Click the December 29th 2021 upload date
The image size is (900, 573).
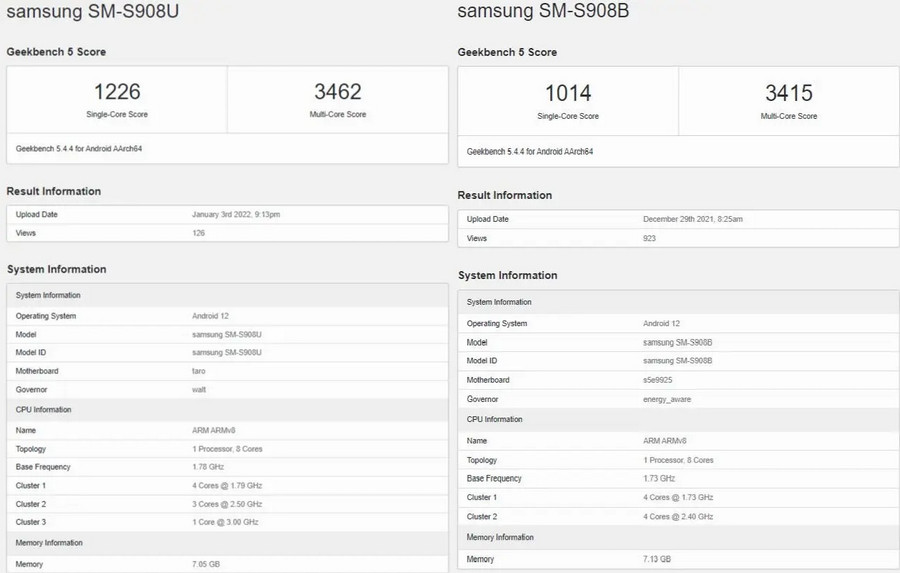[x=692, y=219]
